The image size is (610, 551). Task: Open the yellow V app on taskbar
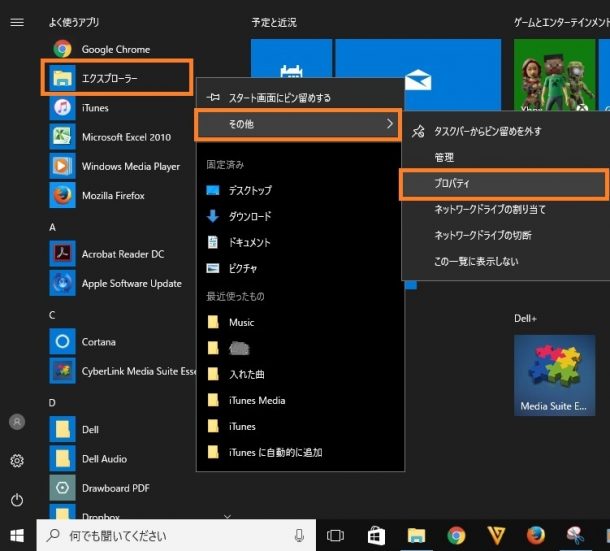(496, 536)
